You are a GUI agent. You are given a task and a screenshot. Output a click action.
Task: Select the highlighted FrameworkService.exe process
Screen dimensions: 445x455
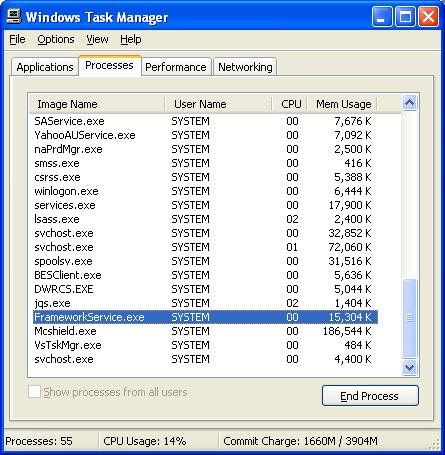pyautogui.click(x=205, y=317)
